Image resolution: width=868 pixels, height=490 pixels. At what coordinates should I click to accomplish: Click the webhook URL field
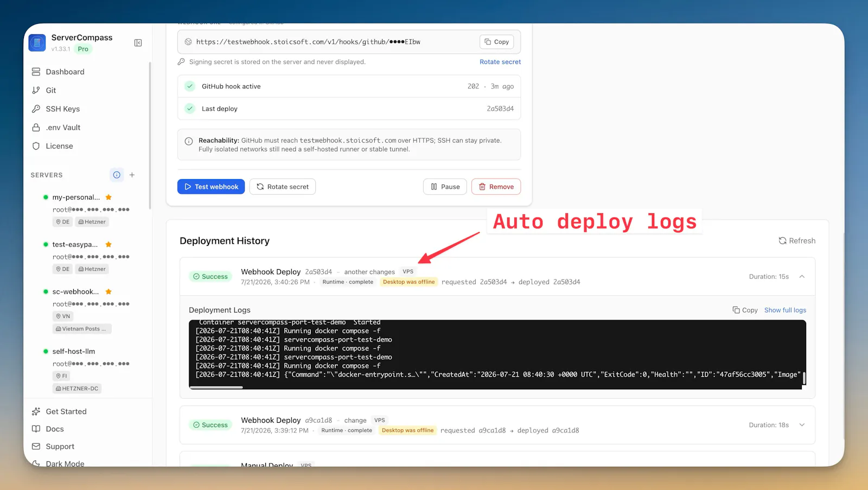[x=349, y=42]
